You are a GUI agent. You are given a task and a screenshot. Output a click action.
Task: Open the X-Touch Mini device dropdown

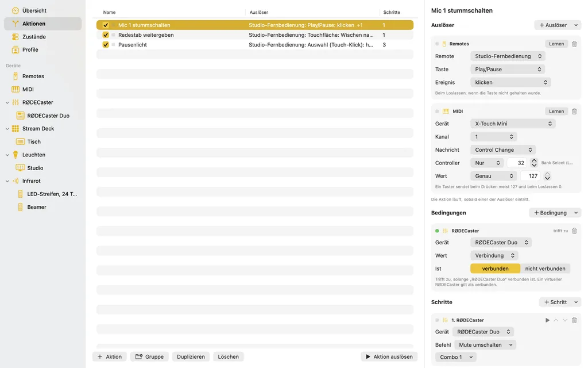[513, 124]
